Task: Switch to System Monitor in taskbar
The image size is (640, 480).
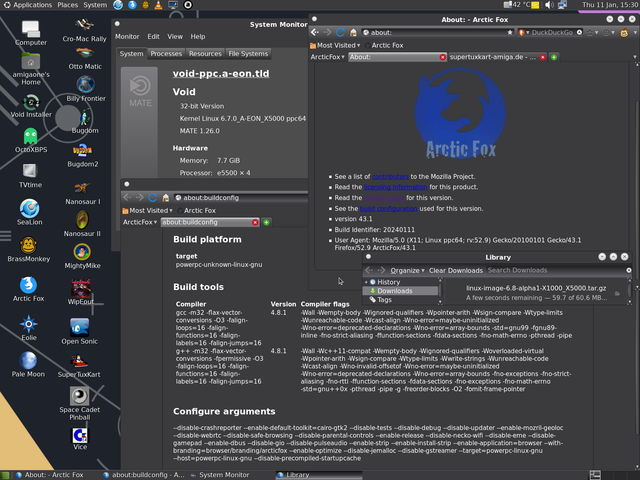Action: [x=220, y=475]
